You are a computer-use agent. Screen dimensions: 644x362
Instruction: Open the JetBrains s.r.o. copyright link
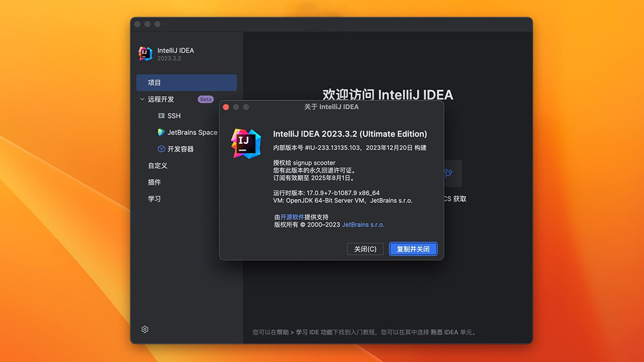[363, 225]
